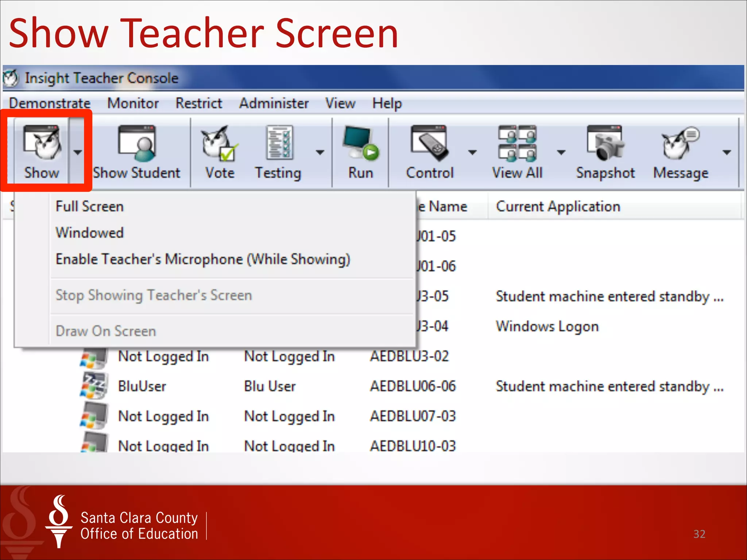This screenshot has width=747, height=560.
Task: Click Not Logged In login for AEDBLU07-03
Action: [163, 417]
